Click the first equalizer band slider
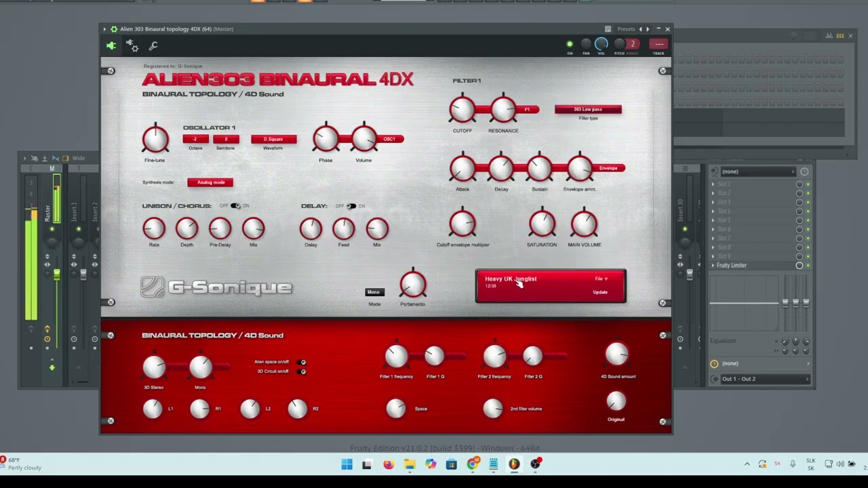This screenshot has height=488, width=868. 785,304
